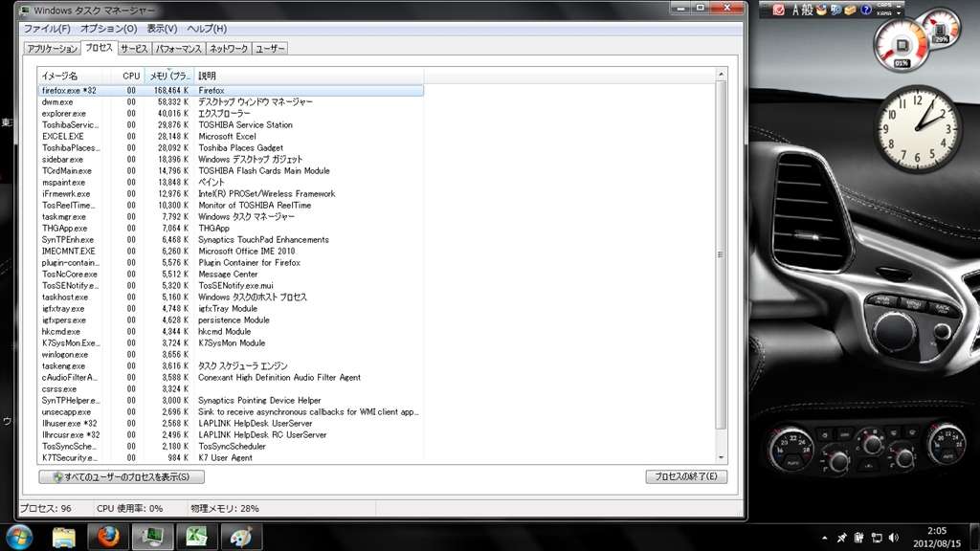Screen dimensions: 980x551
Task: Toggle CAPS on the language bar
Action: [x=883, y=5]
